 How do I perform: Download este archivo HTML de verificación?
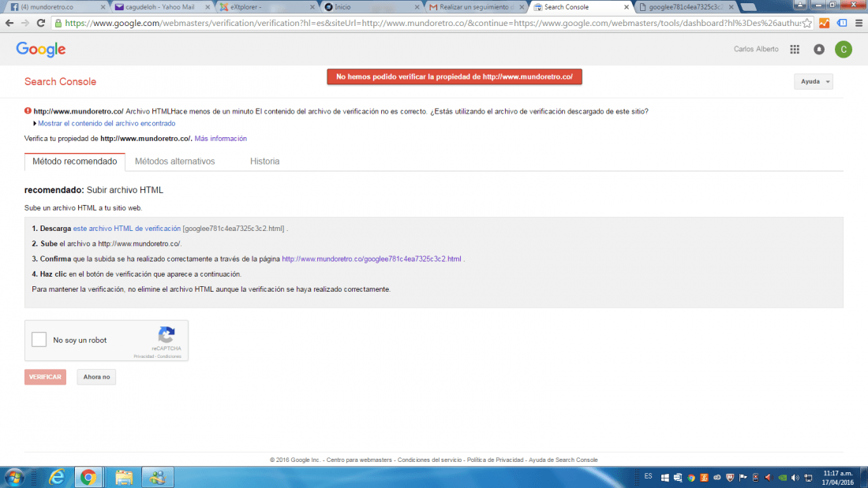pos(127,229)
